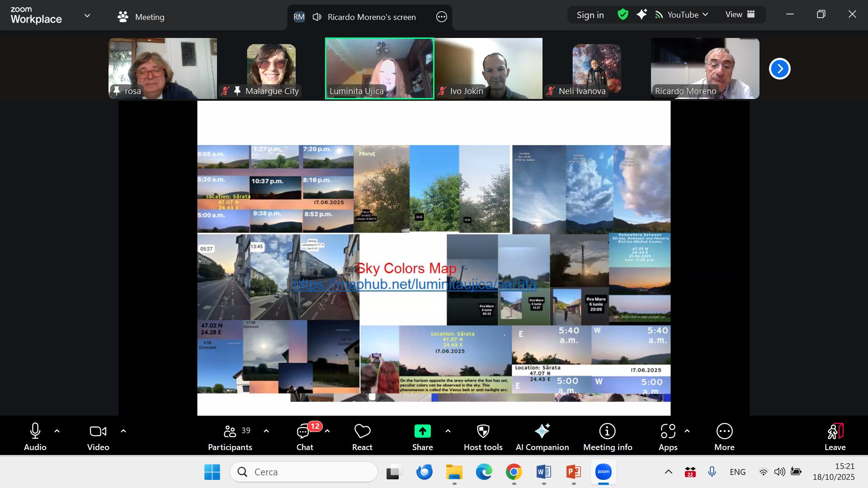Screen dimensions: 868x488
Task: Open More options in bottom toolbar
Action: [x=724, y=436]
